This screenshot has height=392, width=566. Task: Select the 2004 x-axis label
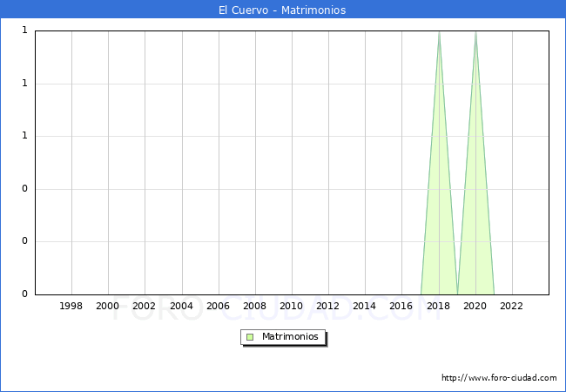pyautogui.click(x=181, y=306)
